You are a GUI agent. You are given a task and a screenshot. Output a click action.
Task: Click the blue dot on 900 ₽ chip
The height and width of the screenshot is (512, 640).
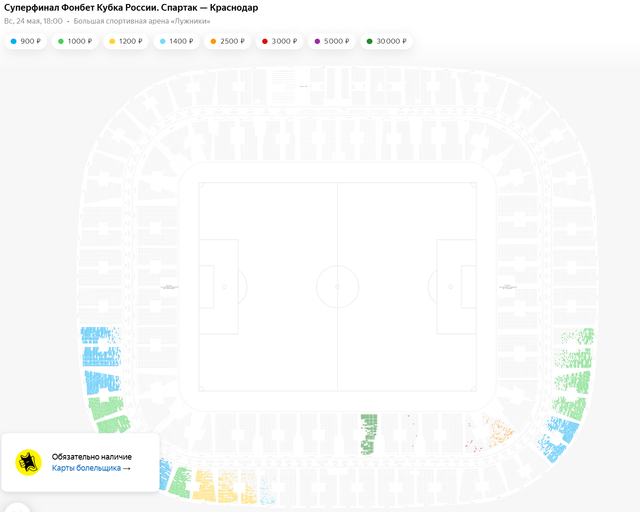pos(13,41)
